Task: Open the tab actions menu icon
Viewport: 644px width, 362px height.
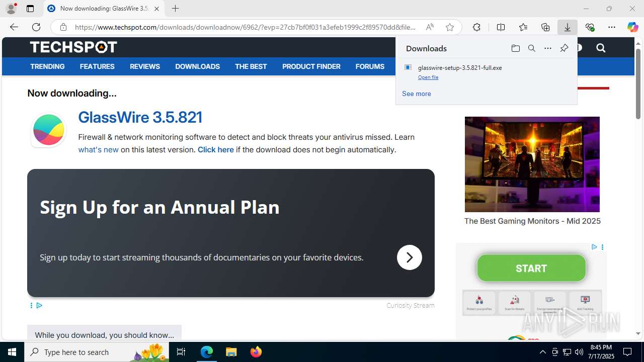Action: (x=30, y=9)
